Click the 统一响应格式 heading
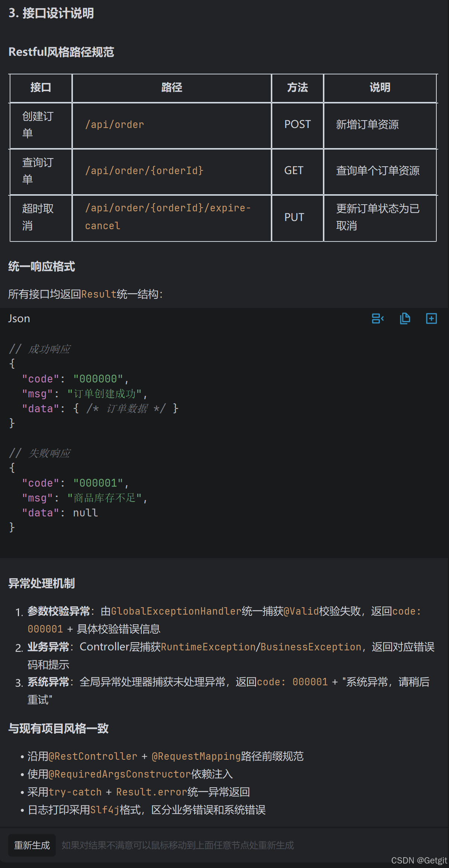 pos(41,267)
